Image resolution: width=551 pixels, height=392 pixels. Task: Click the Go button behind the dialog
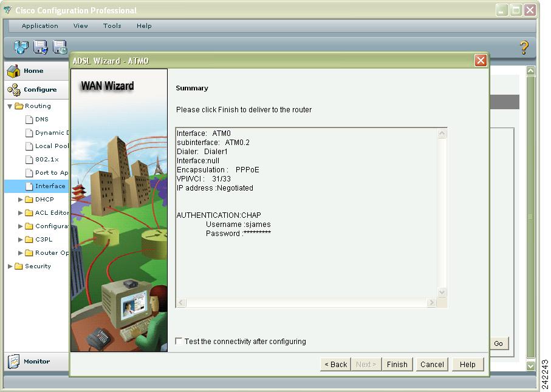(x=499, y=343)
